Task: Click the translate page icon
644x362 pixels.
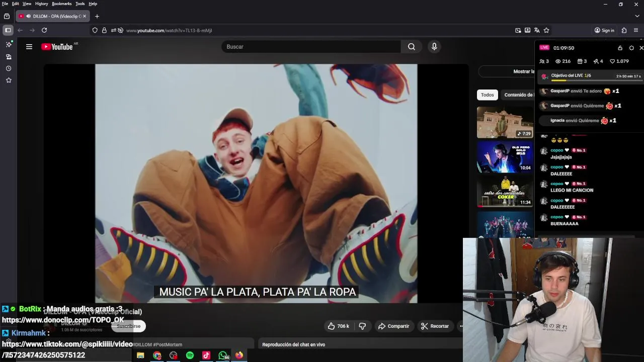Action: (x=537, y=30)
